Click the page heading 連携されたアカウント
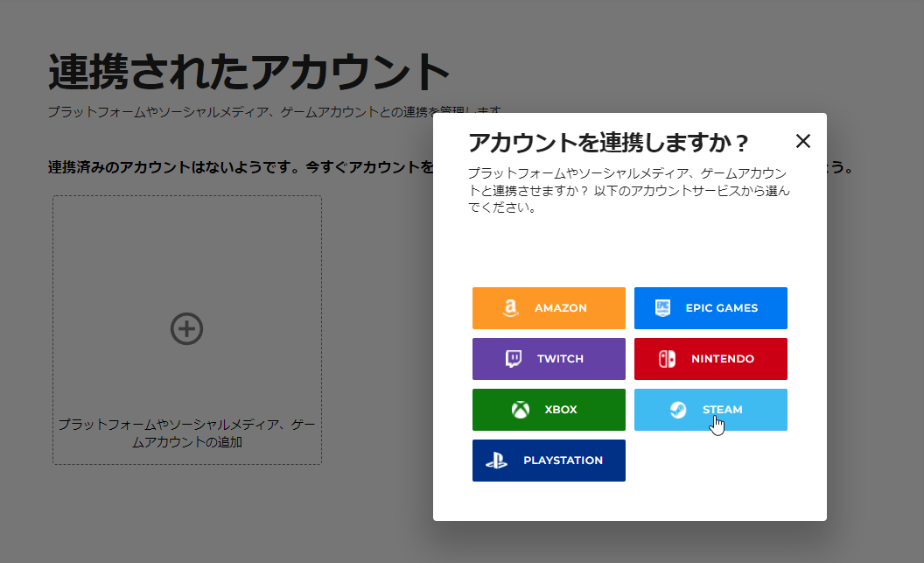Screen dimensions: 924x563 pyautogui.click(x=249, y=71)
